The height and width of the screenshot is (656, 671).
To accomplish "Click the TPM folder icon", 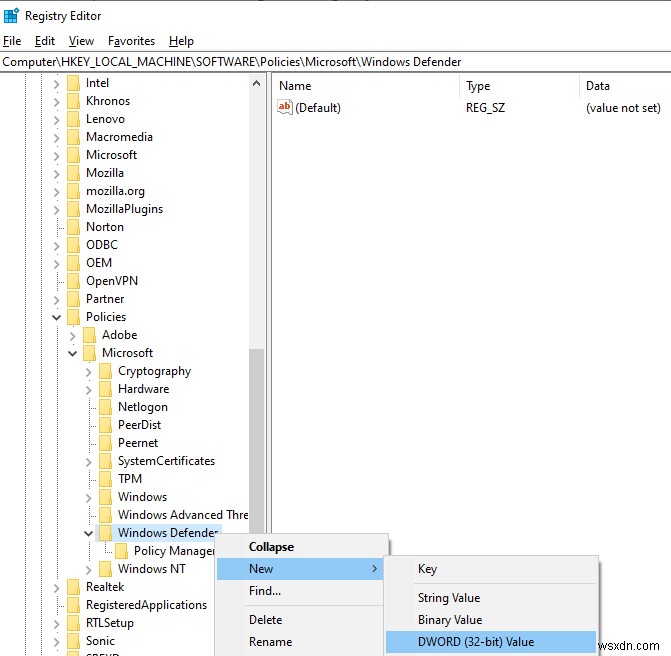I will tap(105, 479).
